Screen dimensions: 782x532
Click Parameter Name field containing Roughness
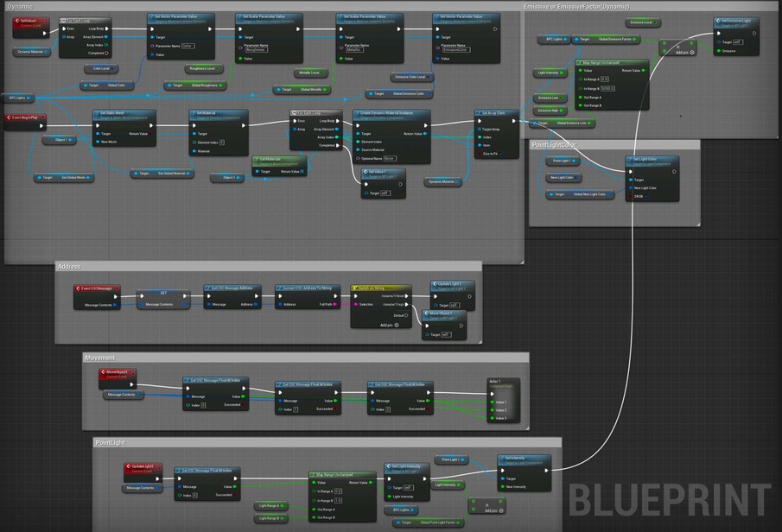click(256, 50)
